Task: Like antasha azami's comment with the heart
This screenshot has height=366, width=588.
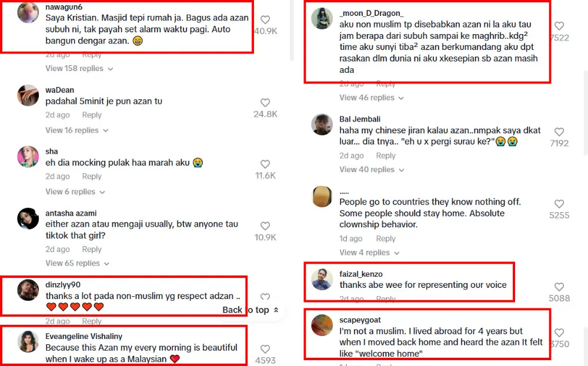Action: pos(265,226)
